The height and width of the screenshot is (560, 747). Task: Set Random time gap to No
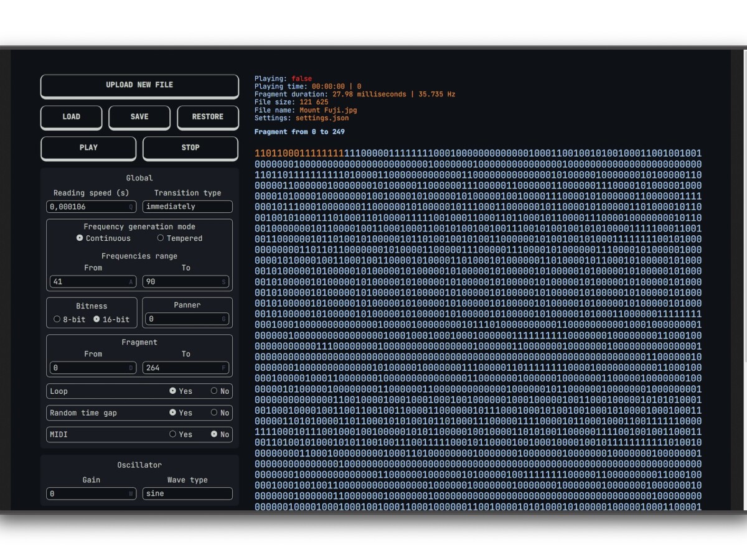click(214, 413)
